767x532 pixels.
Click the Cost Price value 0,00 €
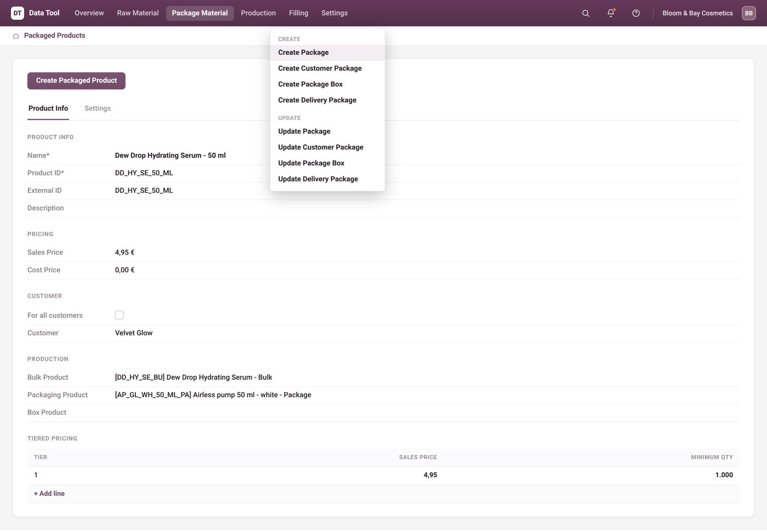[x=125, y=270]
